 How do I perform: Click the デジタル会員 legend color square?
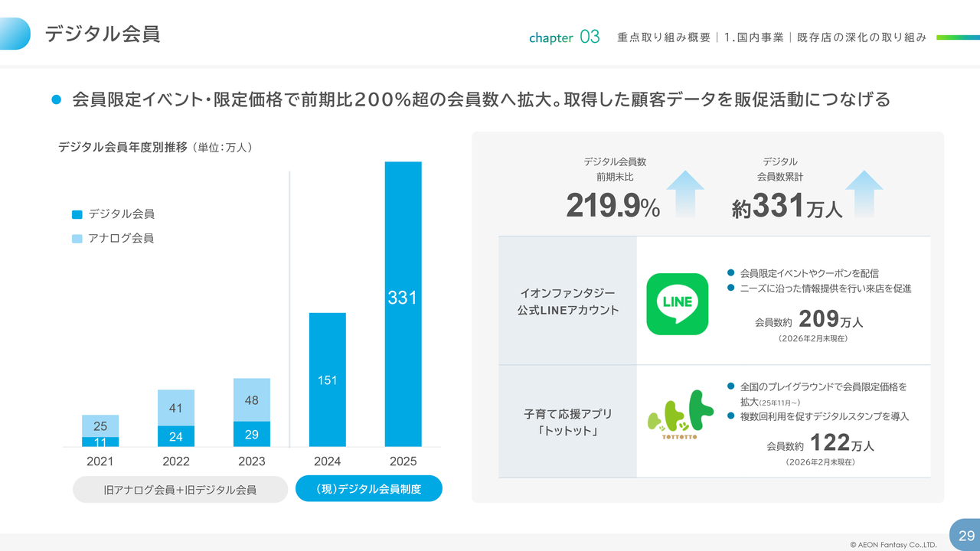(x=77, y=215)
